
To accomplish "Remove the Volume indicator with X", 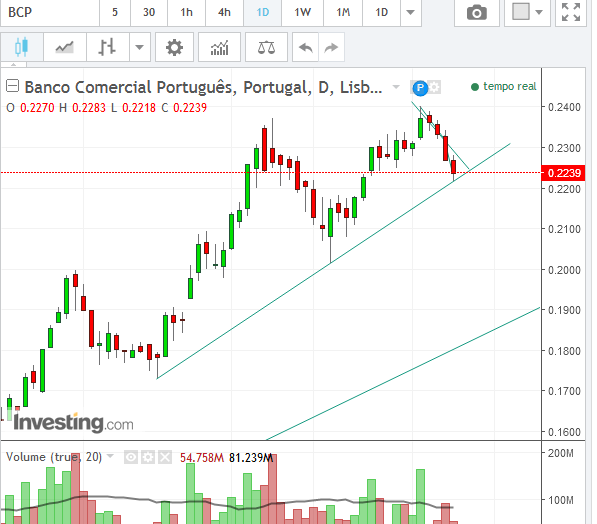I will [x=165, y=457].
